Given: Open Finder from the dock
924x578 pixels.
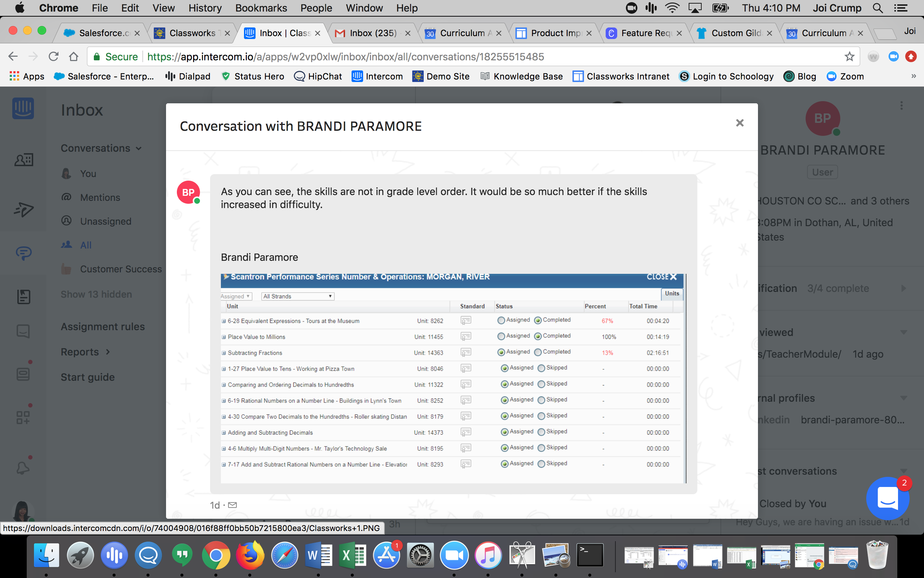Looking at the screenshot, I should (x=47, y=555).
